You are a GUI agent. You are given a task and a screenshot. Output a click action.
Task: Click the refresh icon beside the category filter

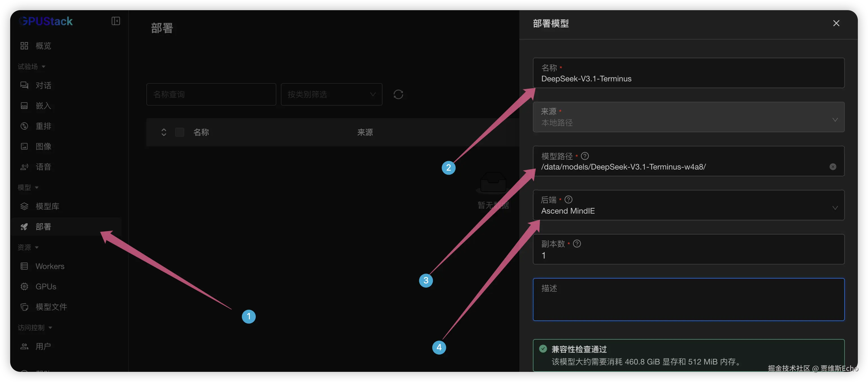[x=398, y=94]
